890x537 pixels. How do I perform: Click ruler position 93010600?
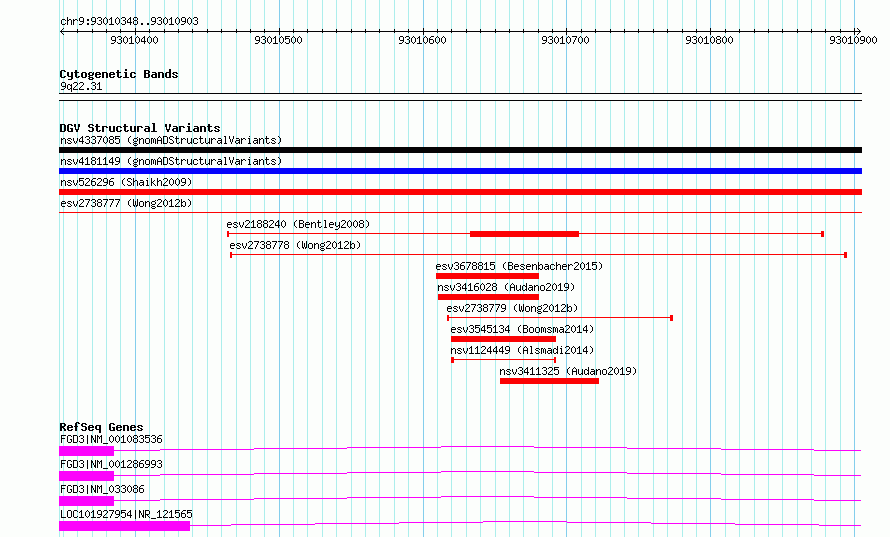pos(422,40)
